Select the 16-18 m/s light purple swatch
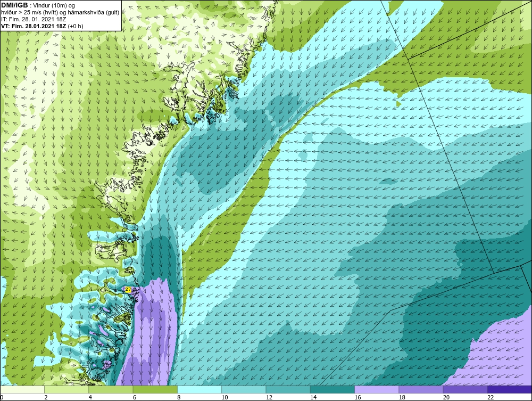This screenshot has width=532, height=401. point(377,389)
